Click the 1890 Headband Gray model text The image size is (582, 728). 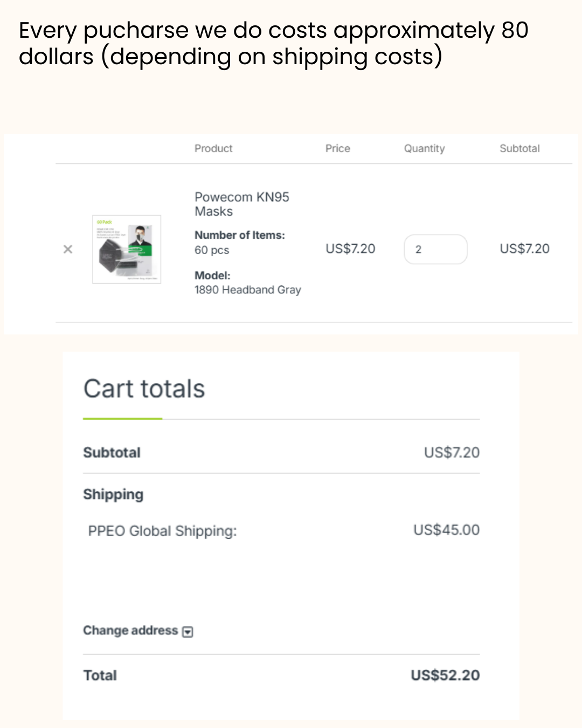248,290
